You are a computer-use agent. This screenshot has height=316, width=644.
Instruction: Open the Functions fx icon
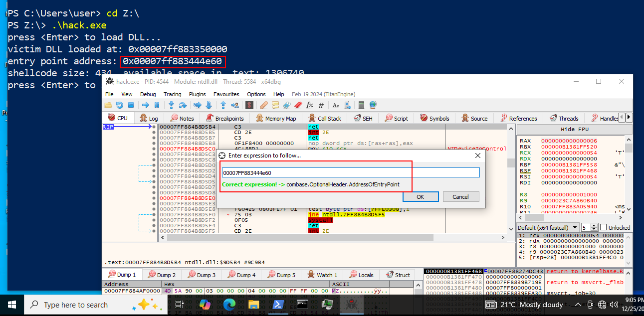tap(309, 105)
